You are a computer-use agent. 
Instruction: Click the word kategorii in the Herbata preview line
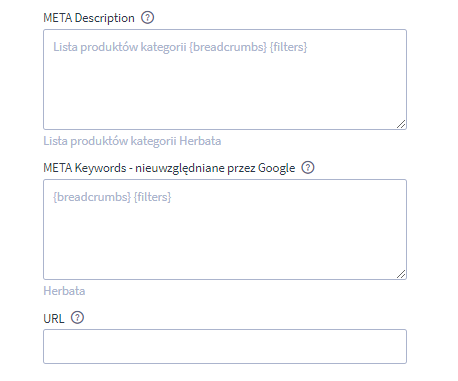pyautogui.click(x=153, y=141)
